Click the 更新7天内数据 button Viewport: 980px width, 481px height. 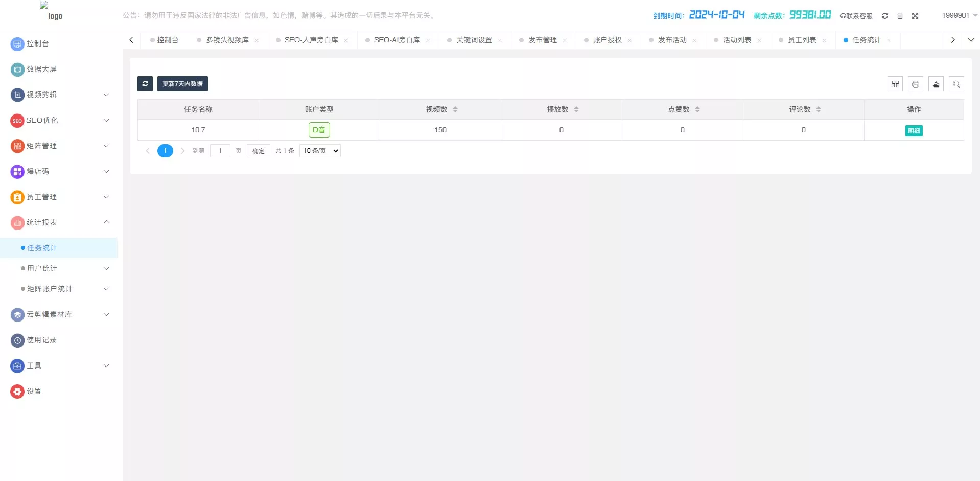tap(182, 83)
